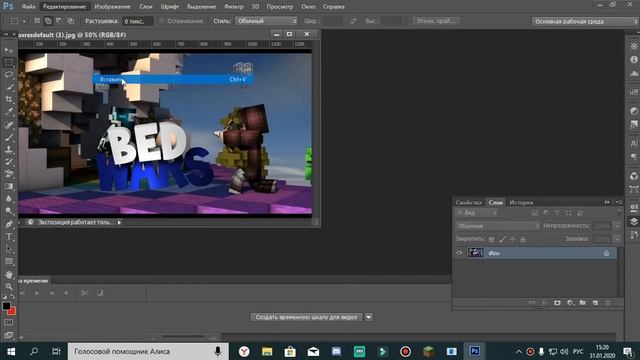The width and height of the screenshot is (640, 360).
Task: Click the foreground black color swatch
Action: (6, 306)
